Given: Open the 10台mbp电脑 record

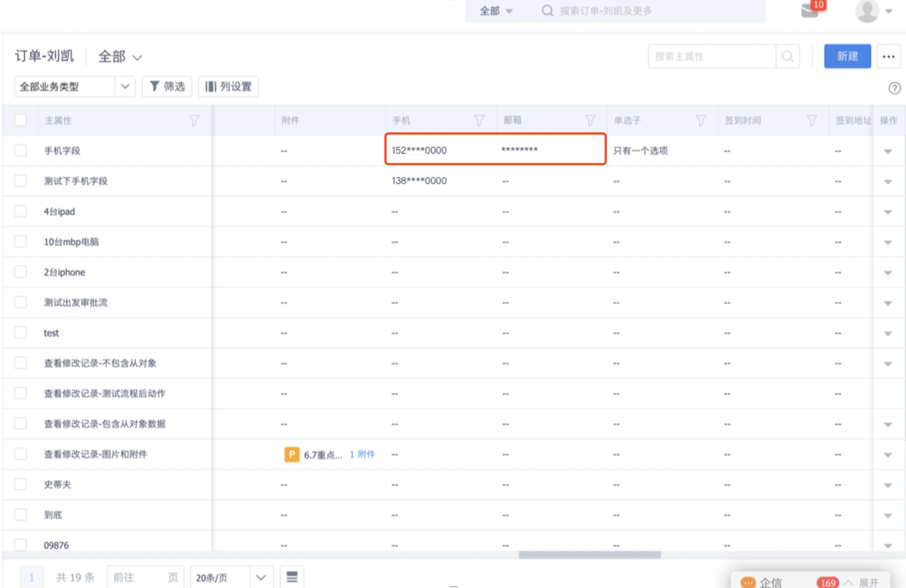Looking at the screenshot, I should pos(71,241).
